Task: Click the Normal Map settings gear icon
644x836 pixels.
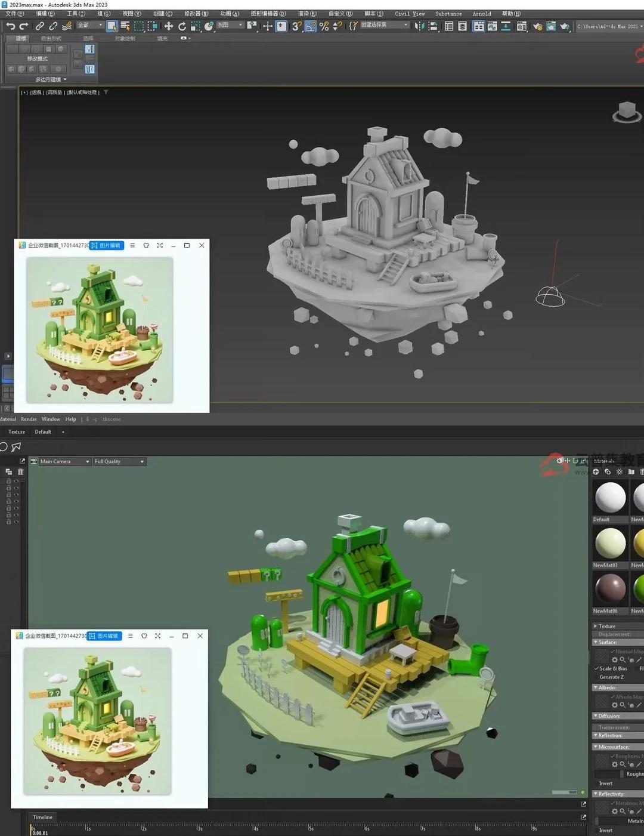Action: (615, 660)
